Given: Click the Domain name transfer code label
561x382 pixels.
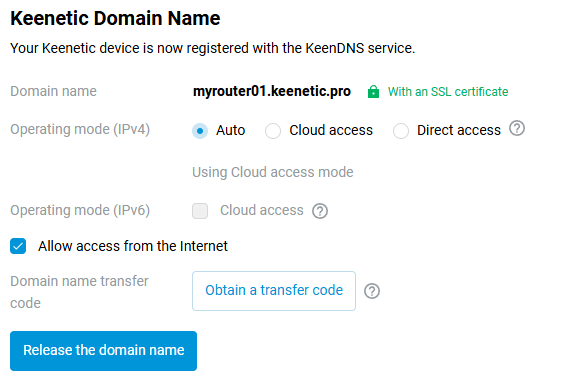Looking at the screenshot, I should 79,292.
